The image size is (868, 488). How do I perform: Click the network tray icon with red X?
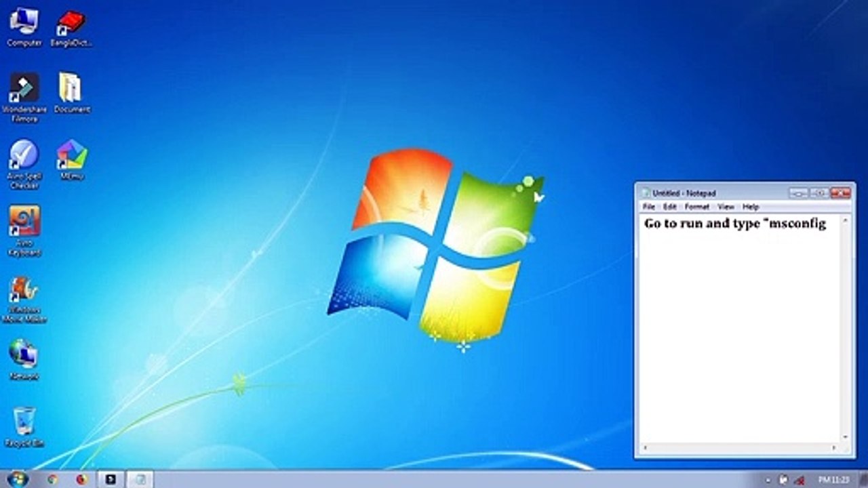tap(800, 480)
